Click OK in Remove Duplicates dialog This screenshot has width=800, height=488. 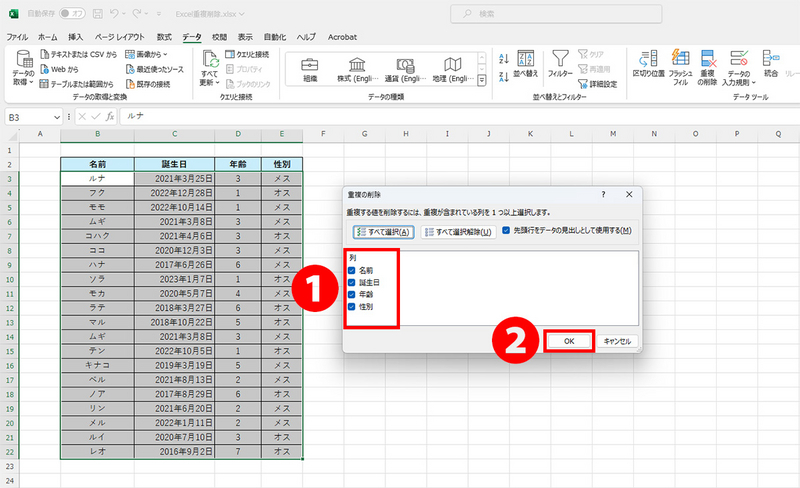click(569, 341)
